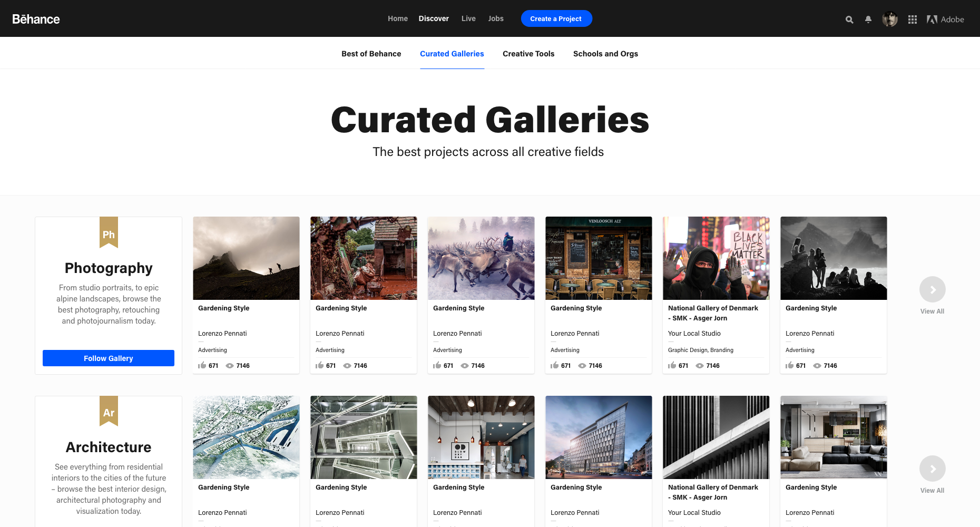Image resolution: width=980 pixels, height=527 pixels.
Task: Open the white atrium interior image
Action: click(x=364, y=437)
